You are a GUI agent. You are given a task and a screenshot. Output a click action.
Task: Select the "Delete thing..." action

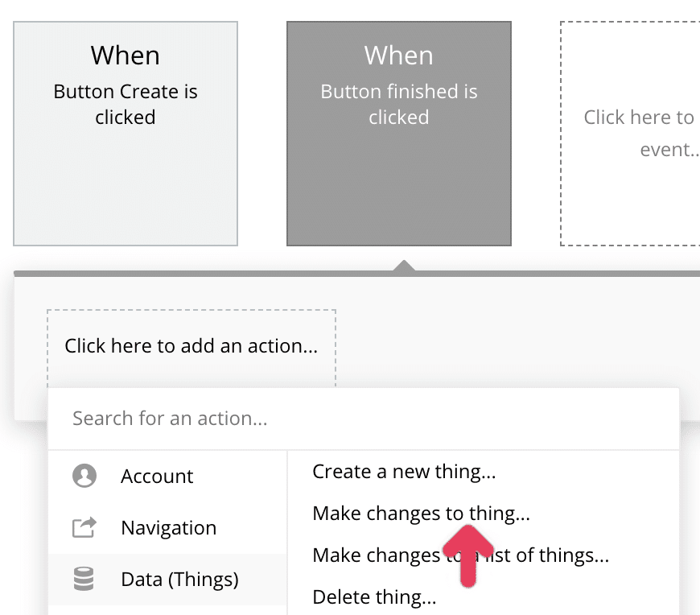click(374, 596)
